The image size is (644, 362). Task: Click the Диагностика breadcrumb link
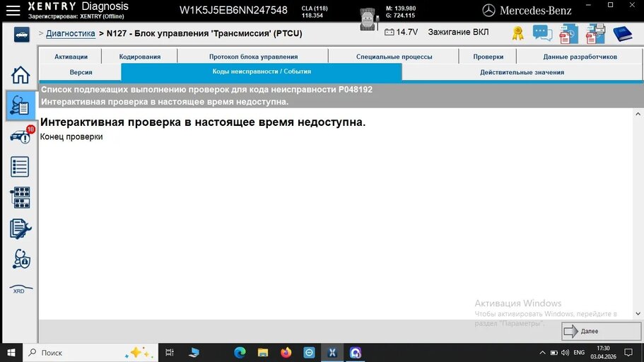[70, 33]
